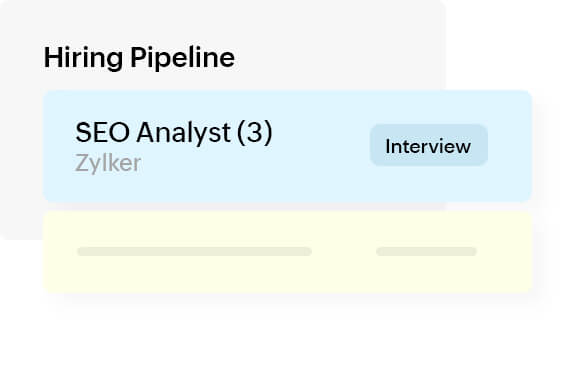Click the long placeholder bar in yellow card
The width and height of the screenshot is (586, 385).
pos(194,251)
